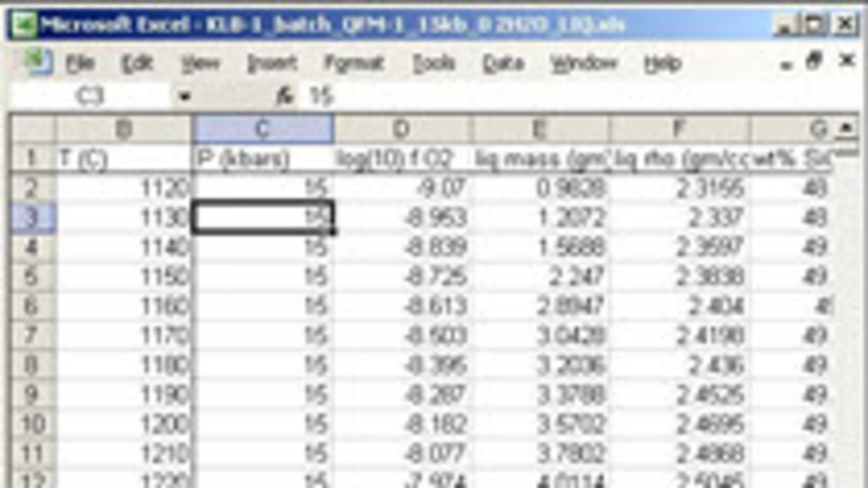This screenshot has height=488, width=868.
Task: Minimize the workbook window from menu bar
Action: [x=787, y=64]
